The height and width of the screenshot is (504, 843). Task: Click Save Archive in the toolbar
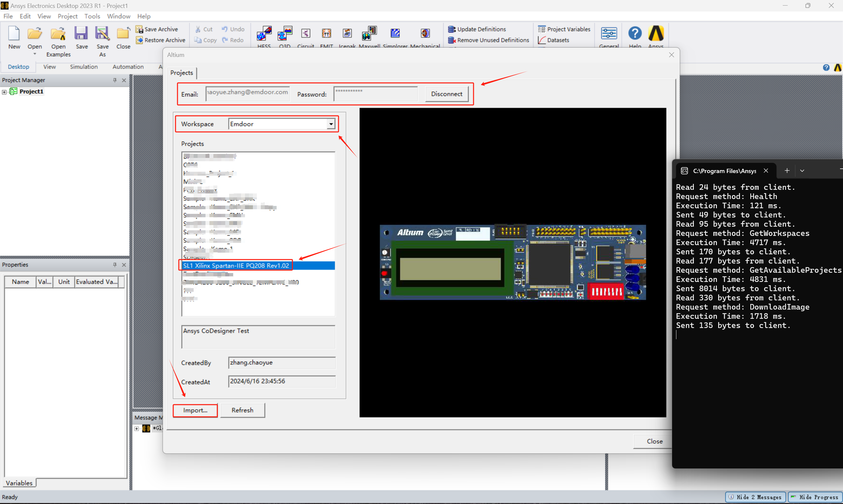[157, 29]
